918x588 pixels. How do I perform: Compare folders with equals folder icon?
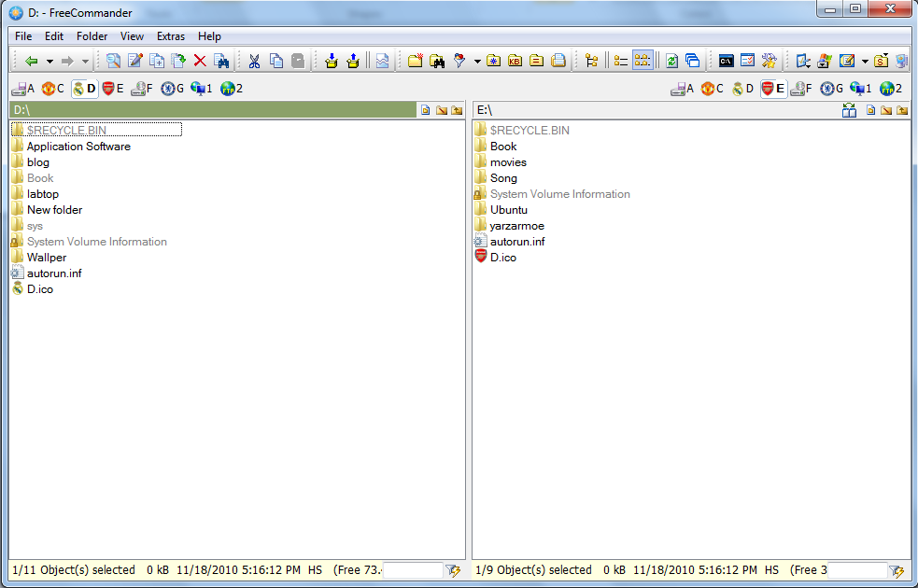(537, 61)
